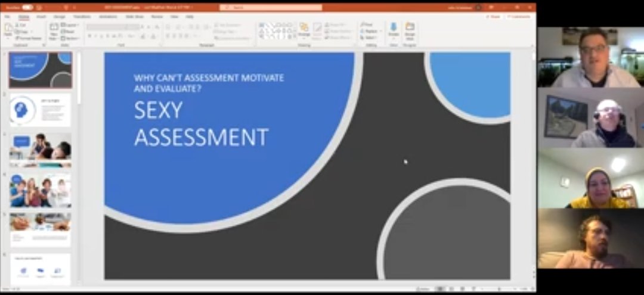Select slide 2 thumbnail with head icon
The width and height of the screenshot is (644, 295).
coord(41,110)
